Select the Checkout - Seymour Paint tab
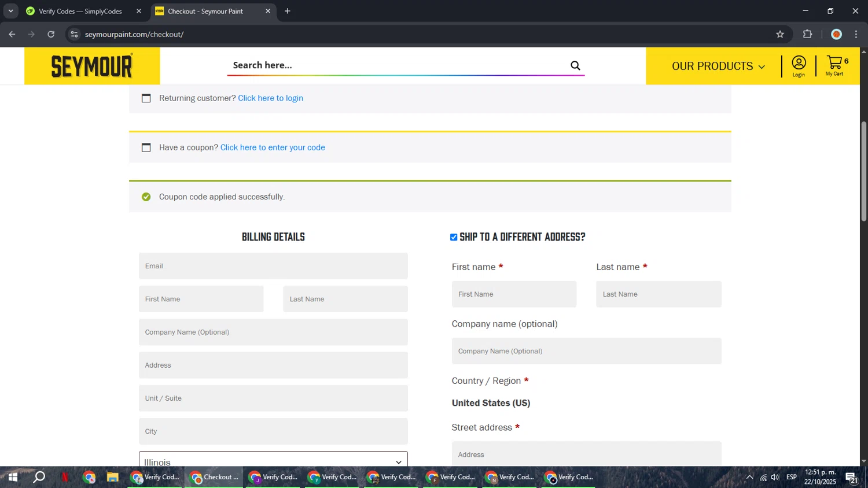This screenshot has width=868, height=488. click(x=205, y=11)
